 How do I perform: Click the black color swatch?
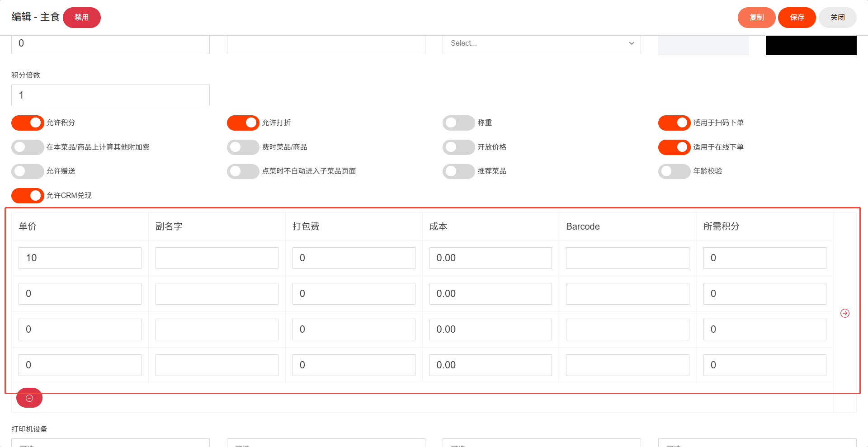(x=811, y=46)
